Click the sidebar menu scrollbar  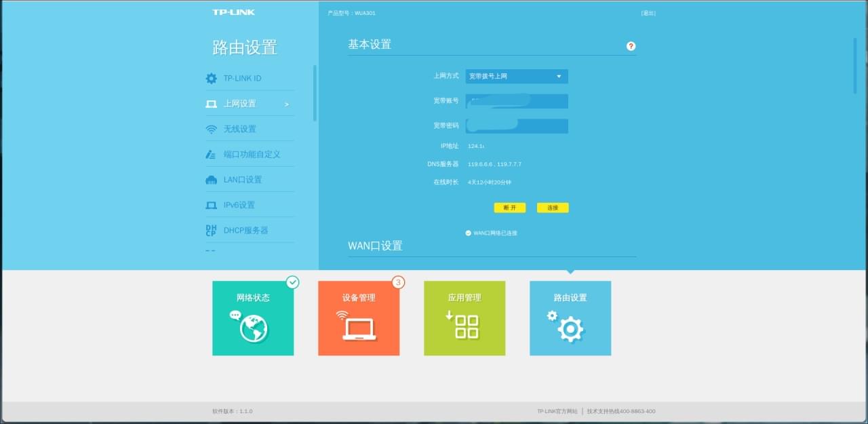point(315,93)
